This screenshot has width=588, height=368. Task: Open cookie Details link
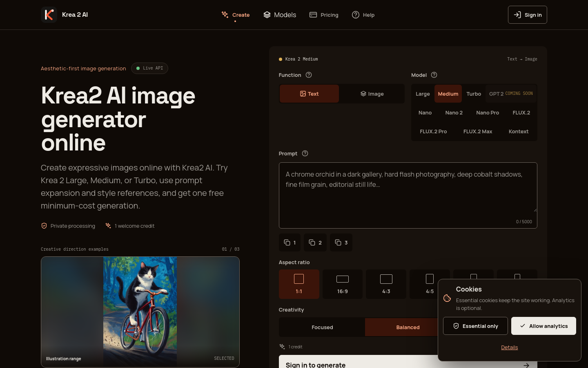(510, 347)
